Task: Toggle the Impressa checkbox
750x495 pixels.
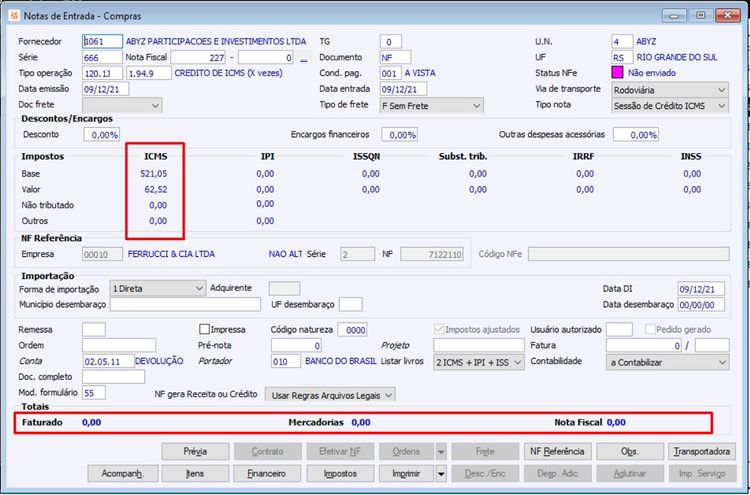Action: (205, 329)
